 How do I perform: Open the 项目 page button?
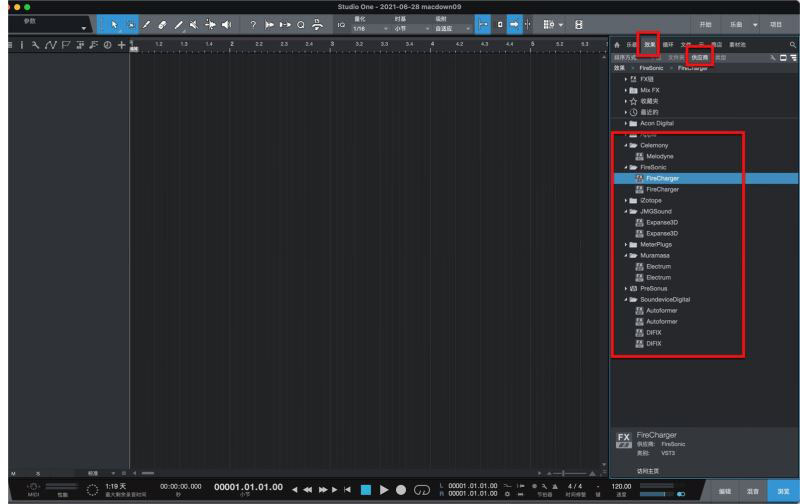776,24
